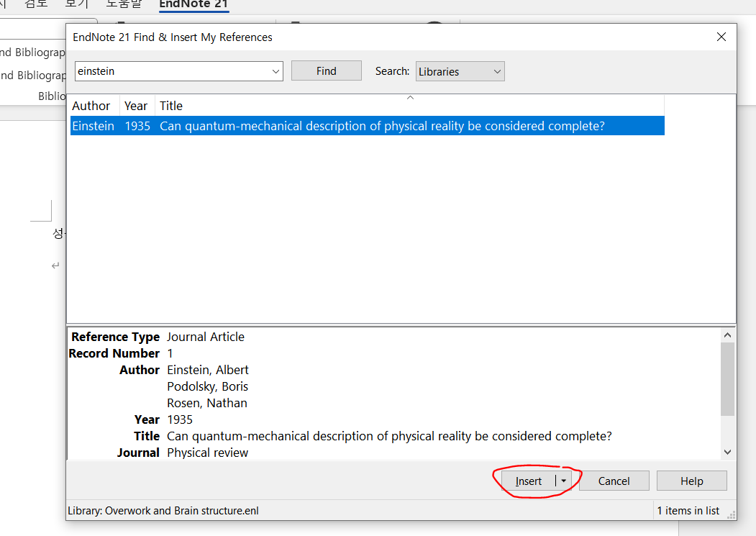
Task: Click the Rosen, Nathan author value
Action: point(207,403)
